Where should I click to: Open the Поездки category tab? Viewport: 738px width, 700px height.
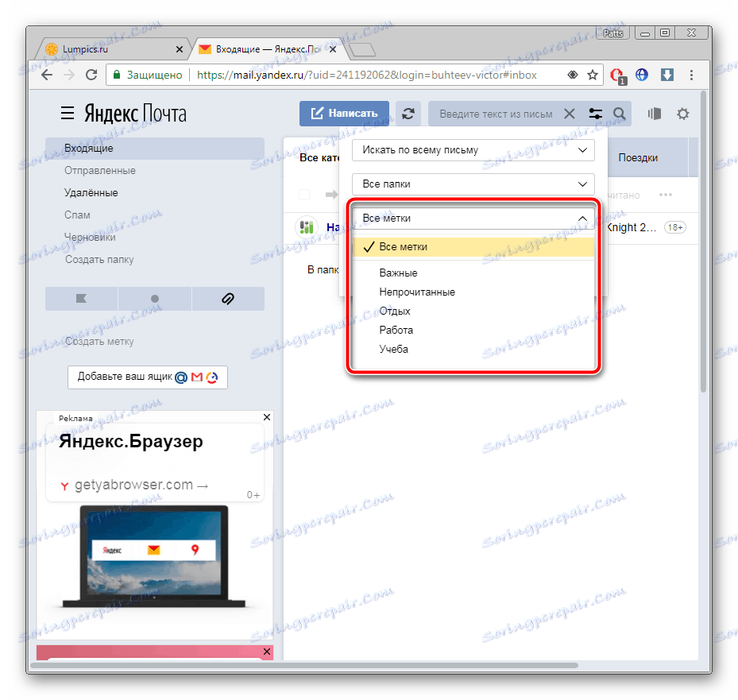(x=638, y=157)
